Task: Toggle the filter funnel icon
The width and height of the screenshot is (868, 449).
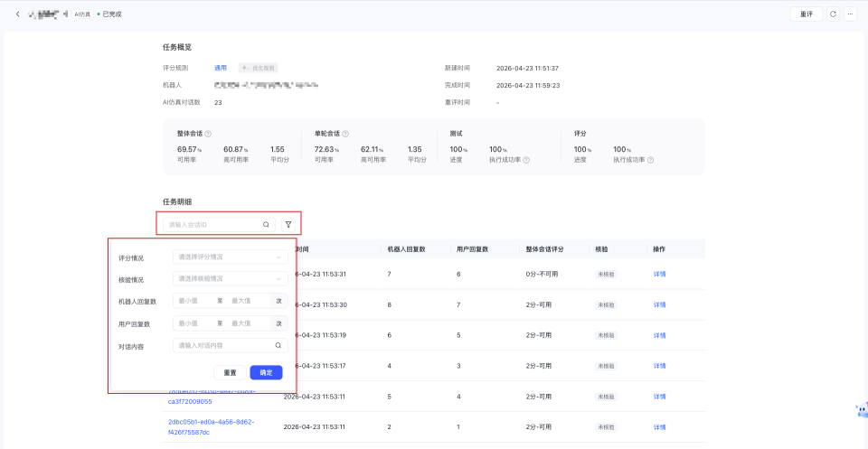Action: [288, 224]
